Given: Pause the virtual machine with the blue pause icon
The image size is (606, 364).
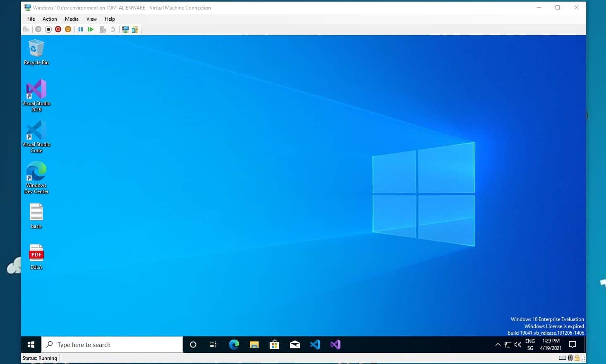Looking at the screenshot, I should coord(81,29).
